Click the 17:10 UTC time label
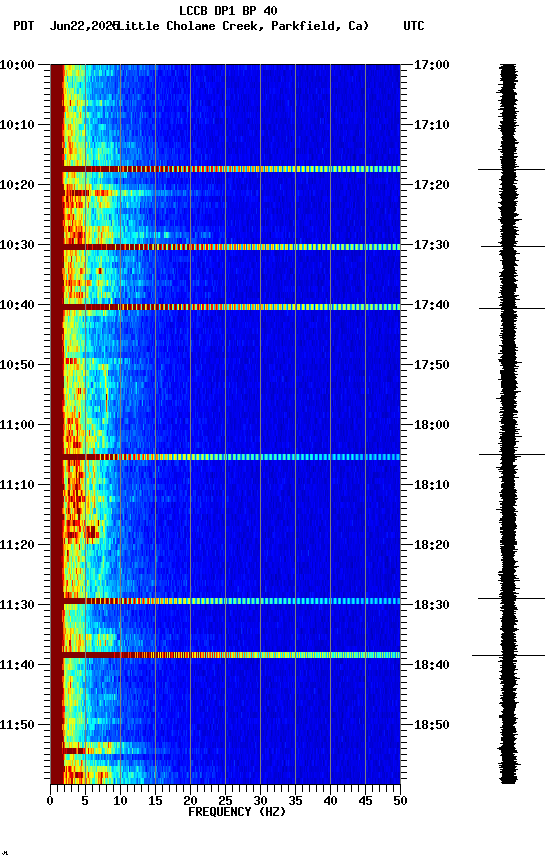This screenshot has height=864, width=552. 431,125
